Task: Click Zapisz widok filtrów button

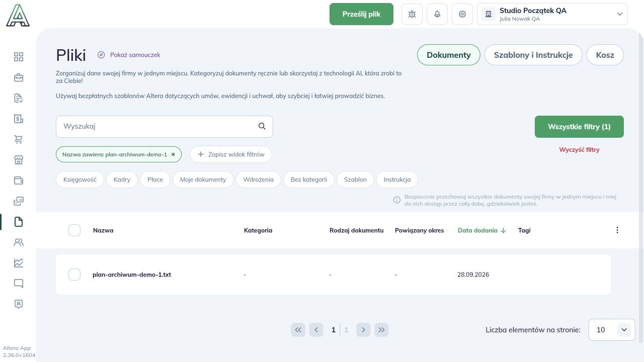Action: click(x=231, y=154)
